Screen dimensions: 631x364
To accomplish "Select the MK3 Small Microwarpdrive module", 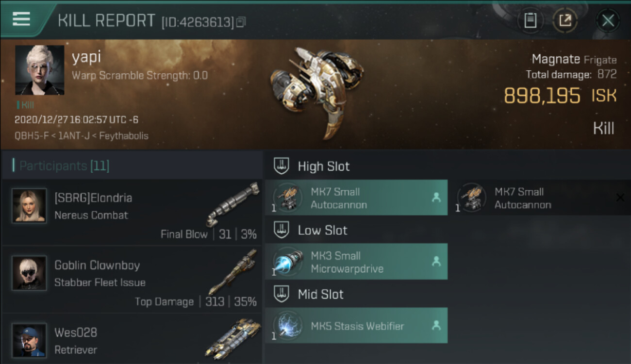I will (356, 262).
